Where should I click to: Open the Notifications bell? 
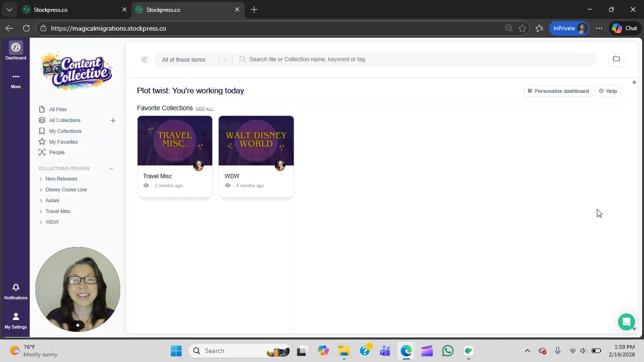pyautogui.click(x=16, y=291)
